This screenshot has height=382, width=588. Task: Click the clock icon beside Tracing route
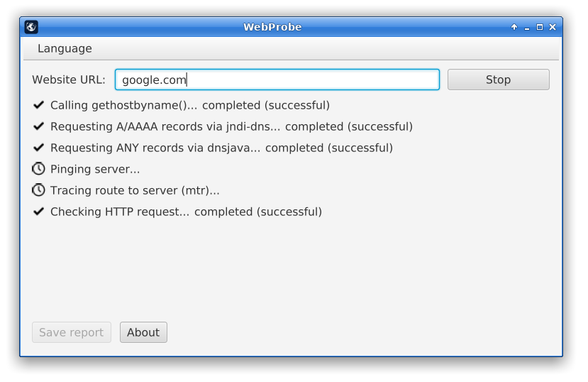(38, 190)
